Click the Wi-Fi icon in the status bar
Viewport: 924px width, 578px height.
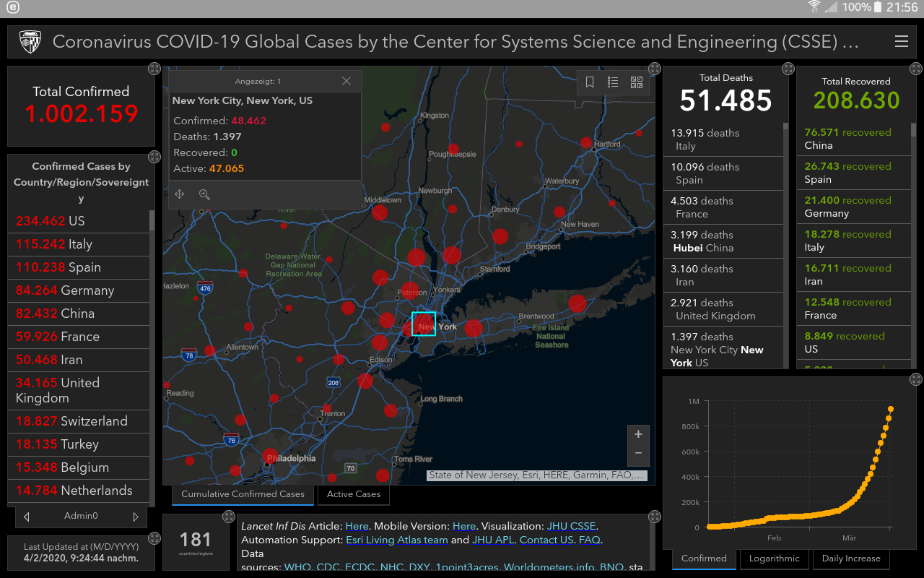point(814,7)
